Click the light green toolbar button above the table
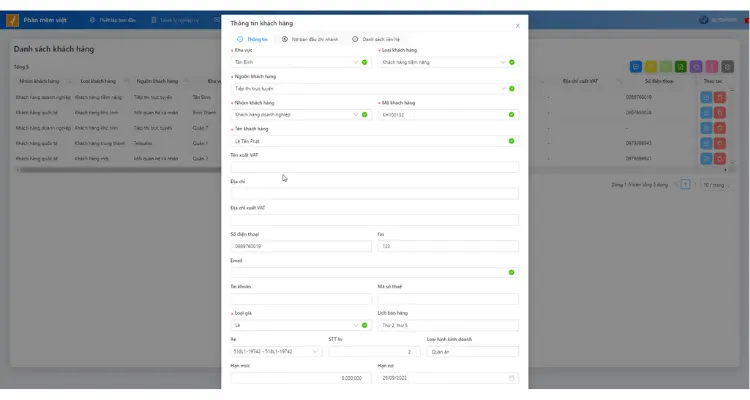Image resolution: width=750 pixels, height=400 pixels. coord(666,67)
